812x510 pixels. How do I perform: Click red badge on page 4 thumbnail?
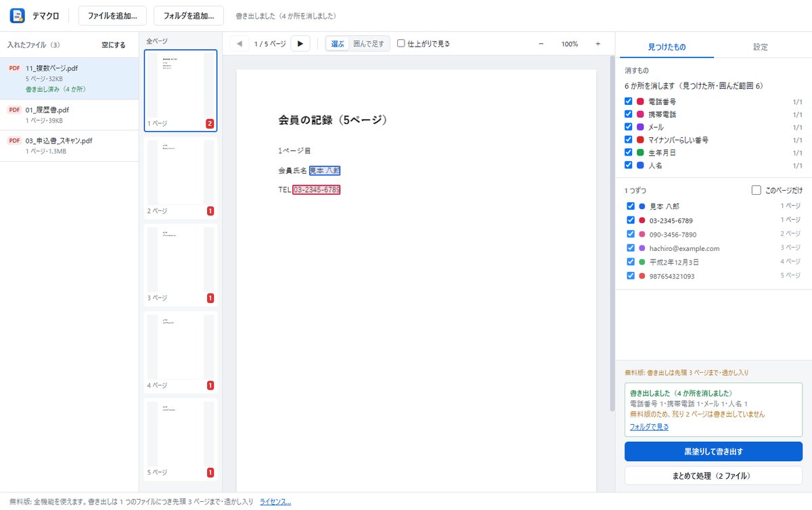pyautogui.click(x=210, y=386)
